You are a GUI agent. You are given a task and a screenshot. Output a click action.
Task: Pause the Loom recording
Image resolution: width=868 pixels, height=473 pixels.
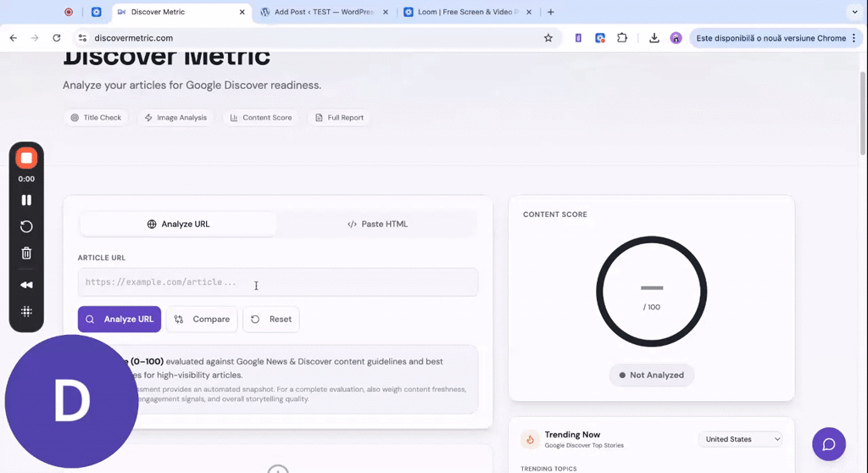tap(26, 200)
